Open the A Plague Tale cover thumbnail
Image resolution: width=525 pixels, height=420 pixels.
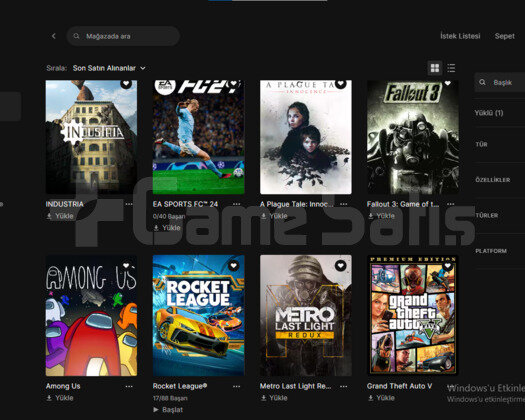tap(306, 137)
